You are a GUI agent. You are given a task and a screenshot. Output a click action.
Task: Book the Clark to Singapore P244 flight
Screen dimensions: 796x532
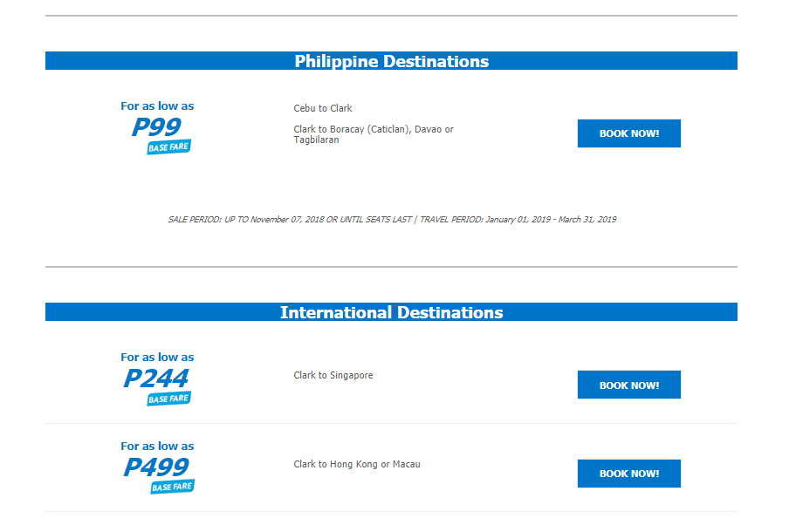[x=629, y=385]
